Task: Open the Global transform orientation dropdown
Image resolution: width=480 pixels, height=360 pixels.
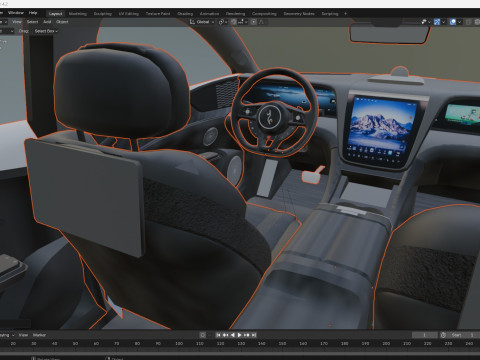Action: (202, 22)
